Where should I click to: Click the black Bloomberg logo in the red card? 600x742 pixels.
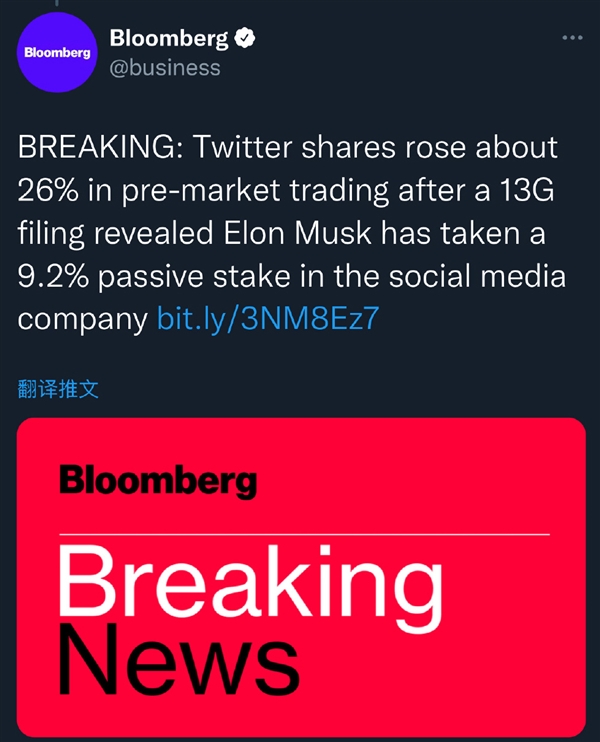(158, 481)
